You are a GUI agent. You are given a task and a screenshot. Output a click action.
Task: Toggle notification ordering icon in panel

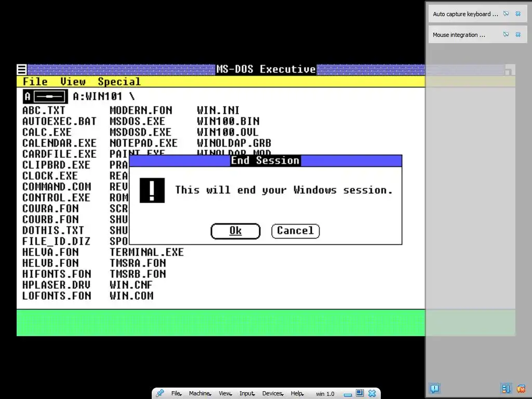[506, 389]
